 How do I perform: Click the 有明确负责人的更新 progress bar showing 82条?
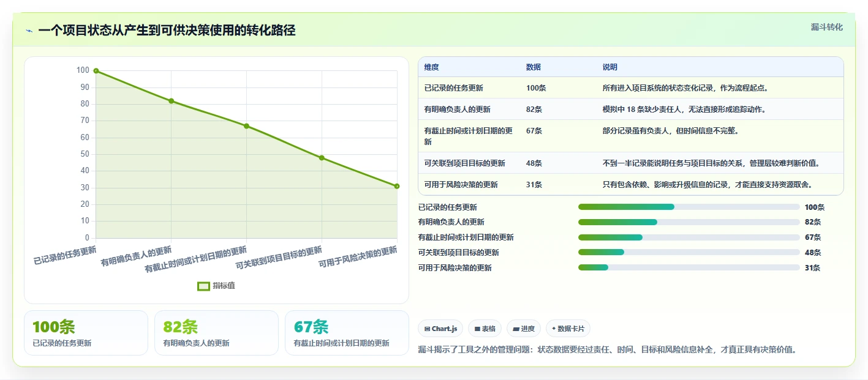click(x=689, y=222)
